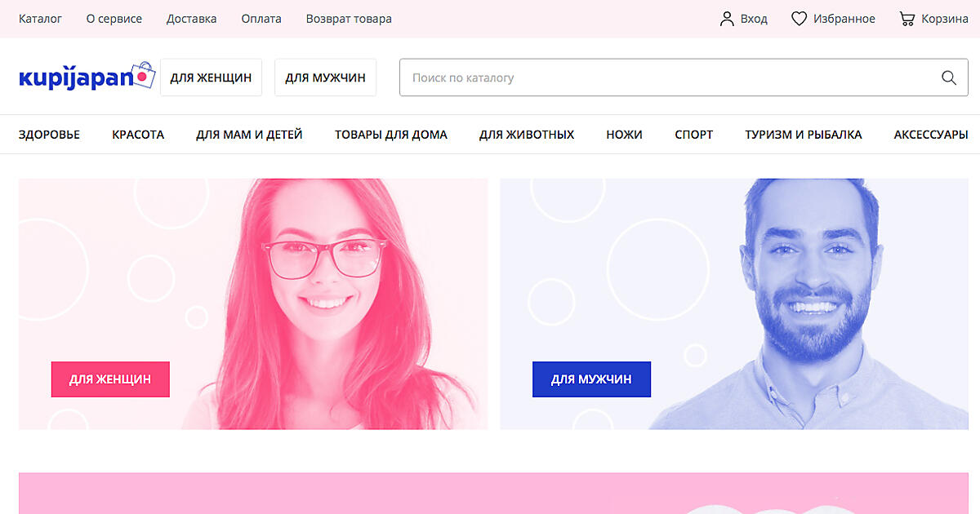Click the pink ДЛЯ ЖЕНЩИН banner button
The height and width of the screenshot is (514, 980).
point(110,379)
